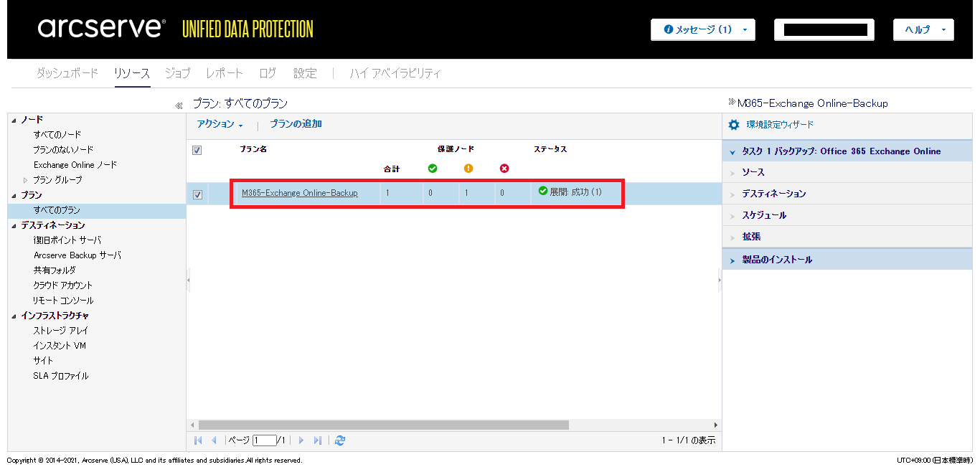The height and width of the screenshot is (467, 980).
Task: Switch to the ログ tab
Action: tap(268, 73)
